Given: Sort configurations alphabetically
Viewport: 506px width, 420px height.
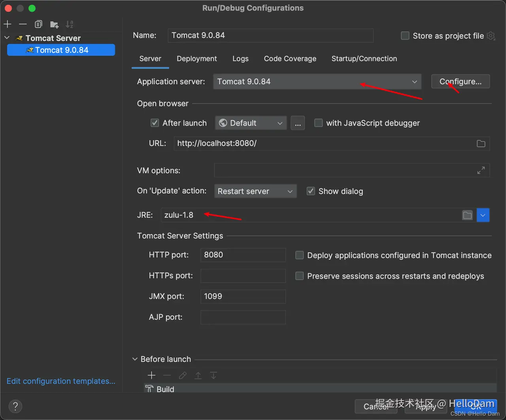Looking at the screenshot, I should tap(70, 24).
